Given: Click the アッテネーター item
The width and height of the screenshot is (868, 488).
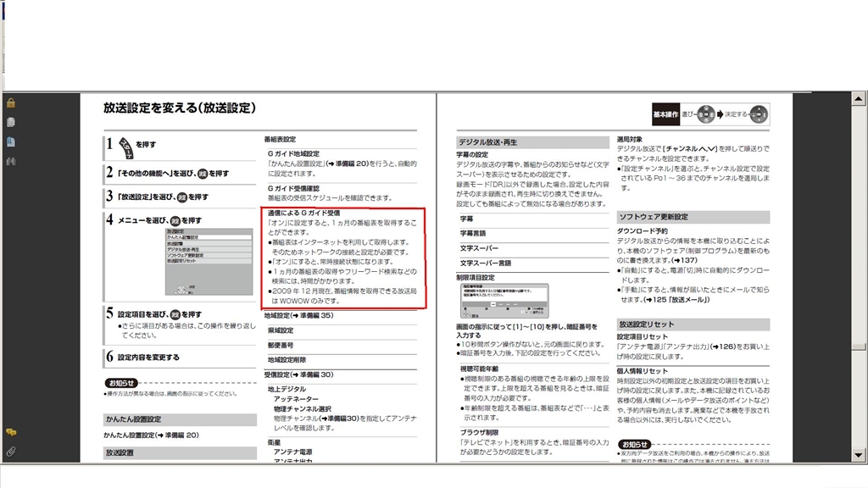Looking at the screenshot, I should click(x=296, y=399).
